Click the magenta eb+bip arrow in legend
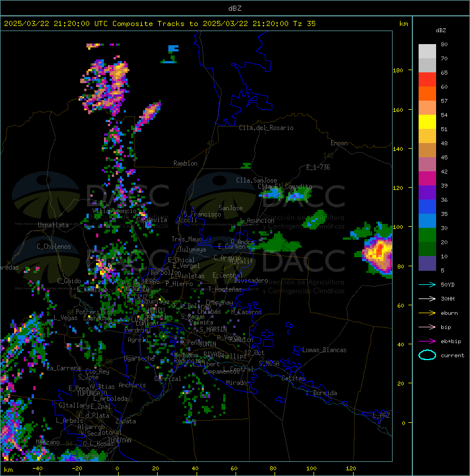The height and width of the screenshot is (476, 470). pos(427,341)
